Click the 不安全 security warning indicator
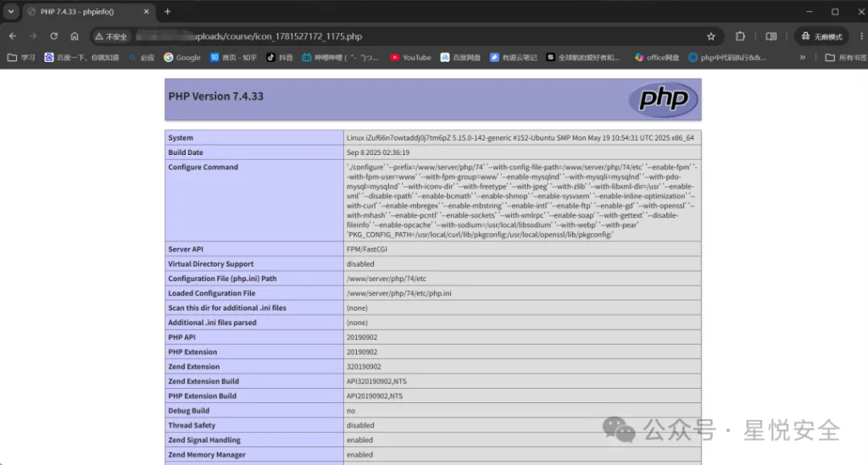This screenshot has height=465, width=868. click(111, 36)
